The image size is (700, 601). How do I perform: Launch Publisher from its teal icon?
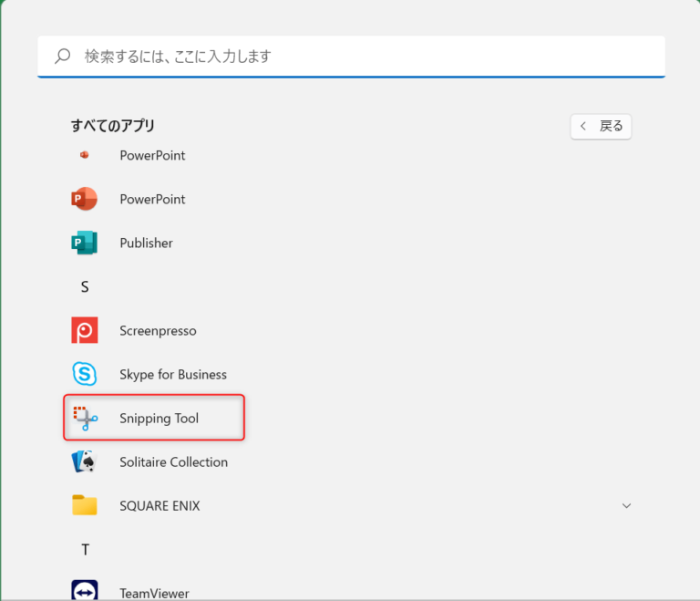[85, 243]
